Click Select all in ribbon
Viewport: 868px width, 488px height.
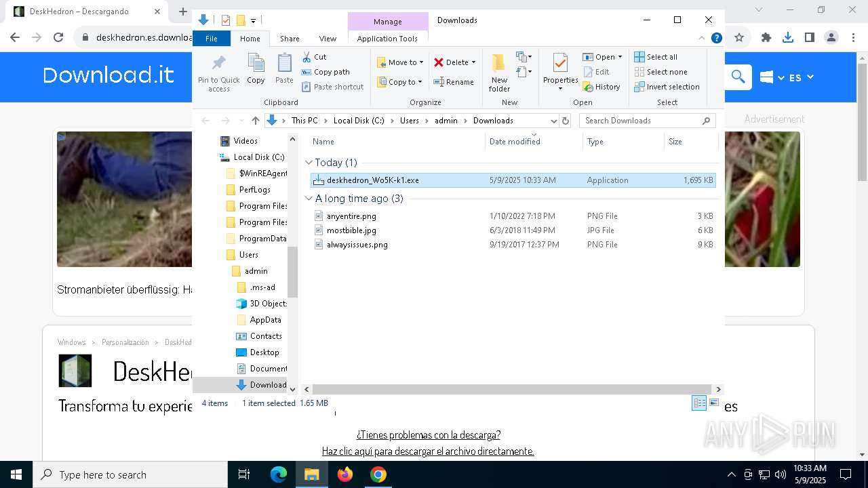point(656,57)
